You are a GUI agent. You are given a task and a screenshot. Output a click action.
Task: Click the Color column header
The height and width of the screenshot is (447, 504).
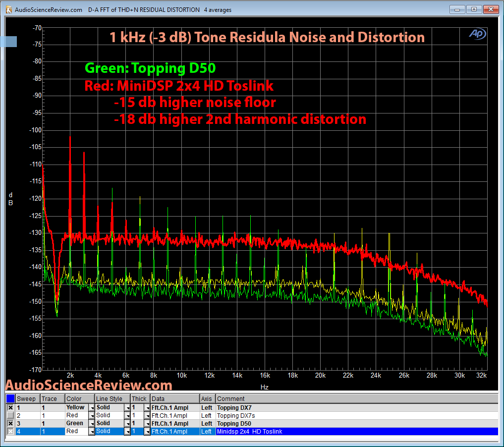(80, 399)
